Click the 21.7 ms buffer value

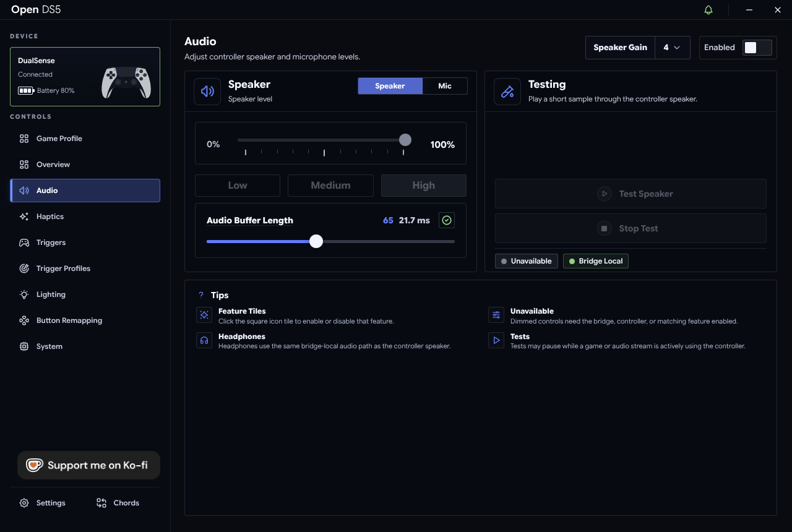click(x=415, y=220)
